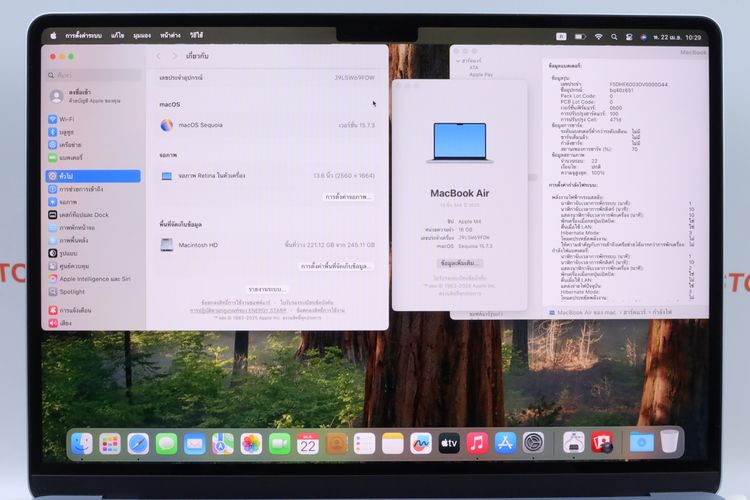
Task: Open the View menu in menu bar
Action: (x=142, y=36)
